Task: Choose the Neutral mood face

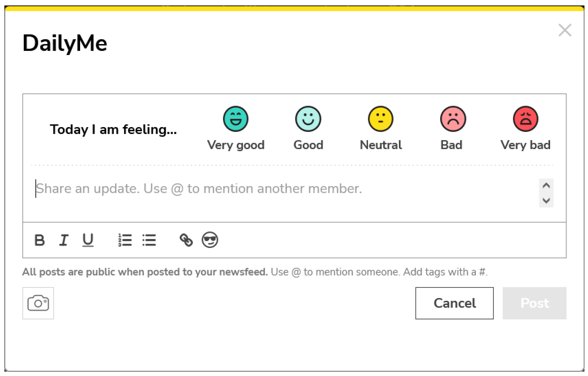Action: click(381, 119)
